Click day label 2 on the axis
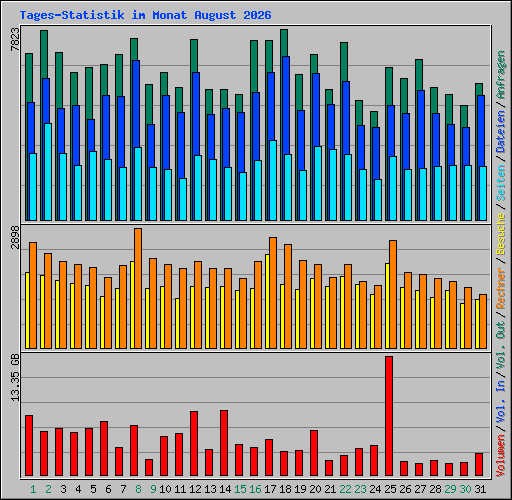This screenshot has width=512, height=500. pyautogui.click(x=48, y=489)
